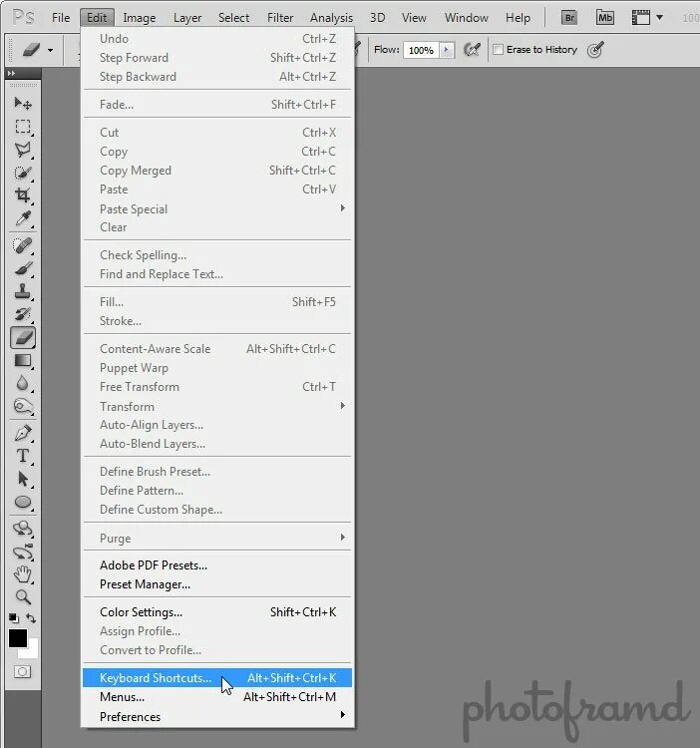Viewport: 700px width, 748px height.
Task: Enable airbrush mode icon beside Flow
Action: click(x=472, y=49)
